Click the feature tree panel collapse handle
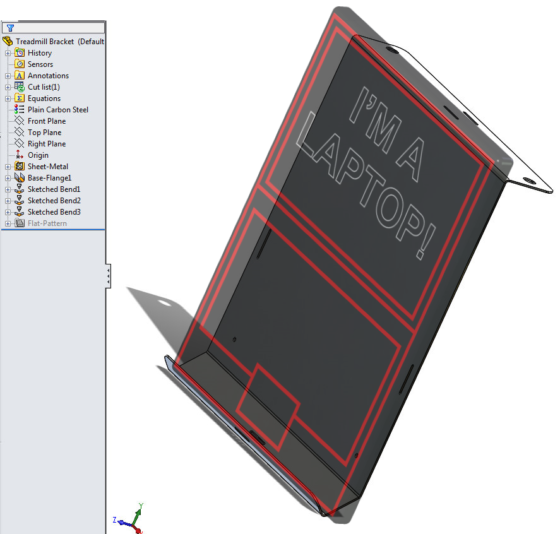This screenshot has width=560, height=534. click(108, 276)
